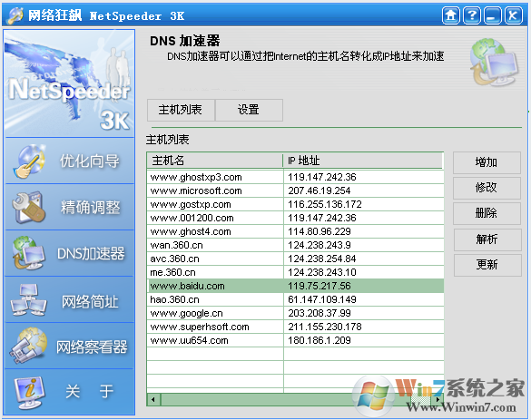
Task: Select the DNS加速器 sidebar icon
Action: tap(28, 253)
